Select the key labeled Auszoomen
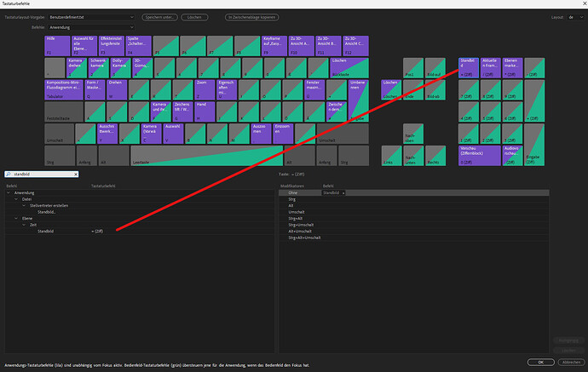Screen dimensions: 588x372 click(x=261, y=134)
